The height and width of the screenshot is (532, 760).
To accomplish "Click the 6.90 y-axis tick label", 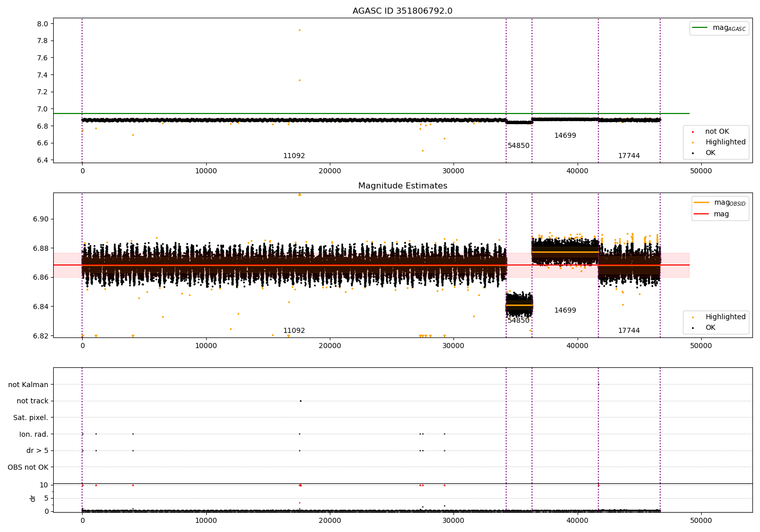I will 41,219.
